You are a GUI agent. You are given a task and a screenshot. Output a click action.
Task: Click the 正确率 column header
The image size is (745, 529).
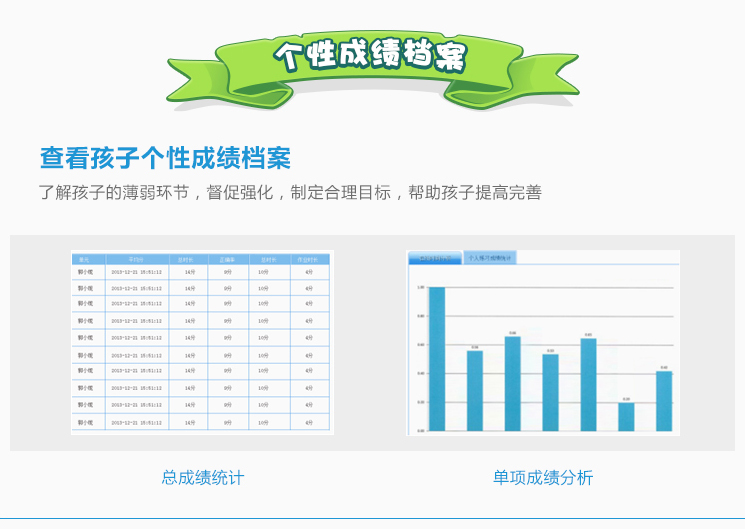click(227, 259)
